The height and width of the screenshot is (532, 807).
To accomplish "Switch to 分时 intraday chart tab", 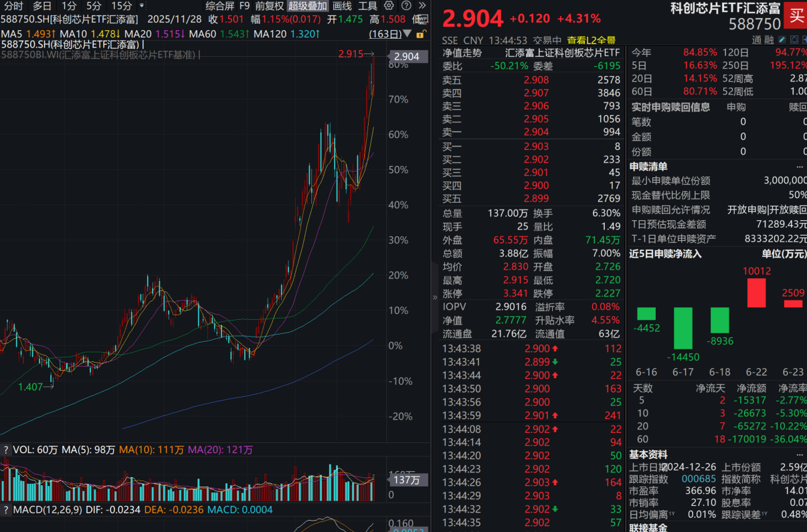I will pyautogui.click(x=13, y=5).
